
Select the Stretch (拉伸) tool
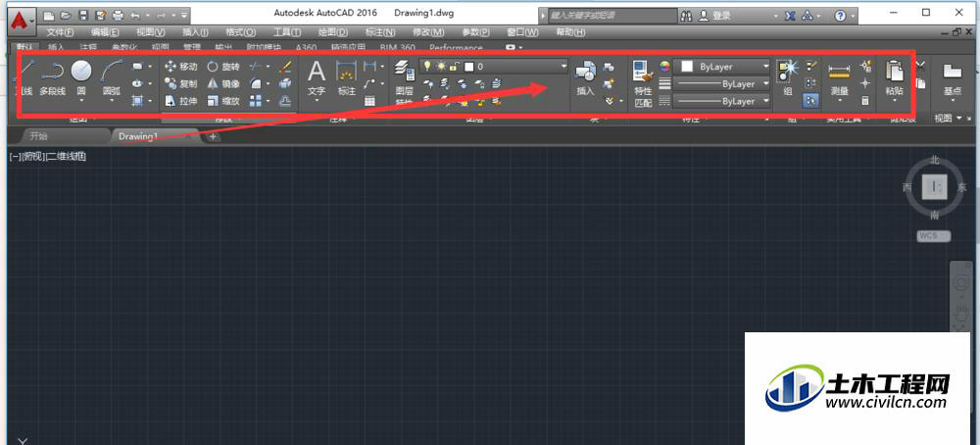click(x=180, y=101)
